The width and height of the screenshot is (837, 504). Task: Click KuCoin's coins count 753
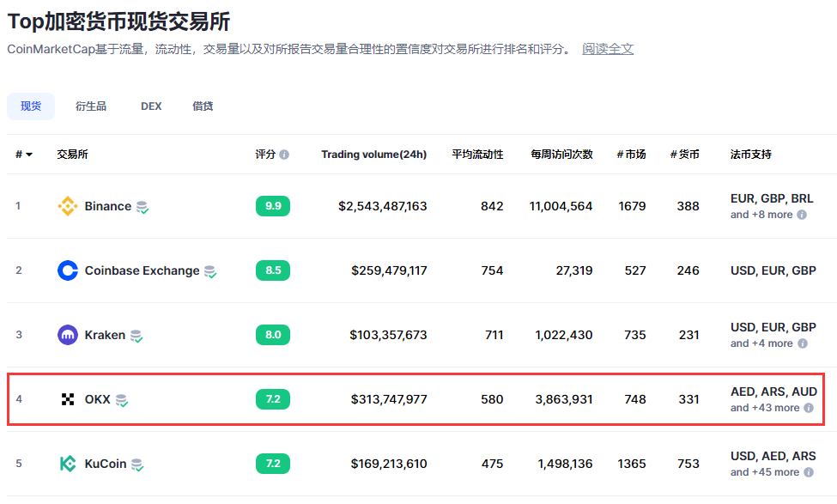688,464
